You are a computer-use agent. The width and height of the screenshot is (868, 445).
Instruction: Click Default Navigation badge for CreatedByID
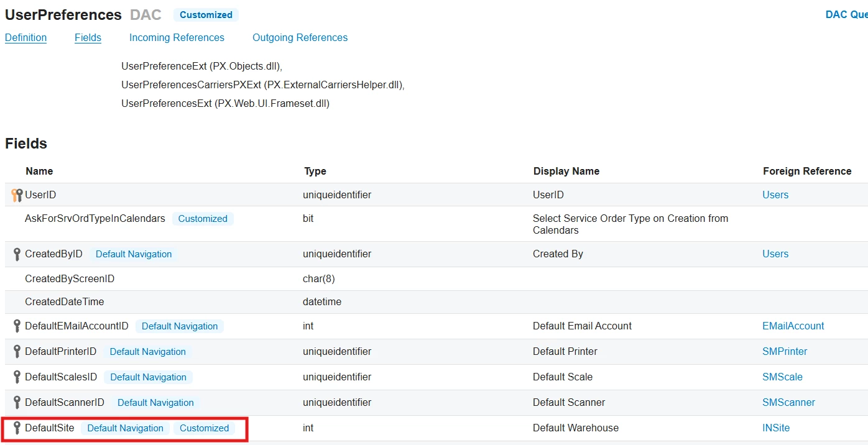[x=133, y=254]
